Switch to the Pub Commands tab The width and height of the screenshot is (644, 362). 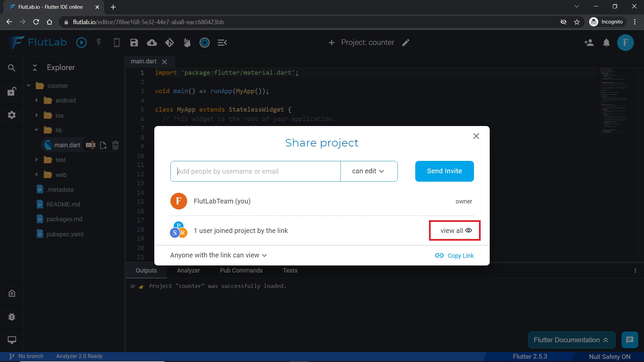coord(241,270)
